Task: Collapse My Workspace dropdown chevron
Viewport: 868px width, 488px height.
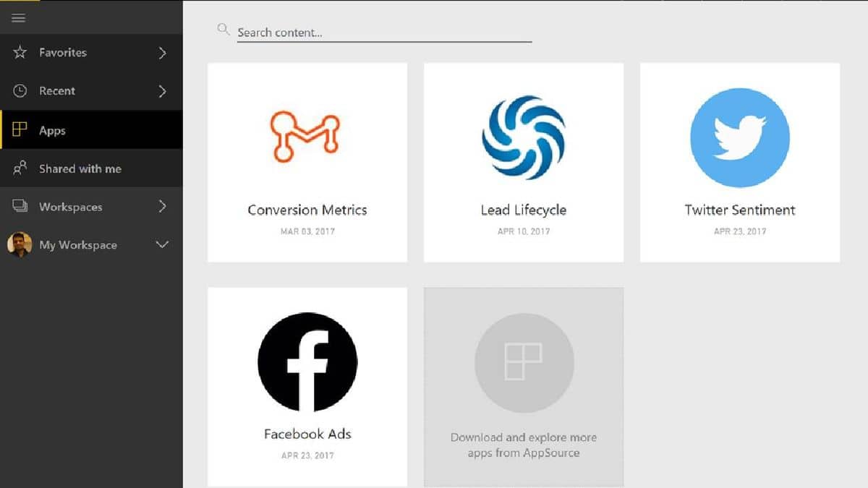Action: coord(162,244)
